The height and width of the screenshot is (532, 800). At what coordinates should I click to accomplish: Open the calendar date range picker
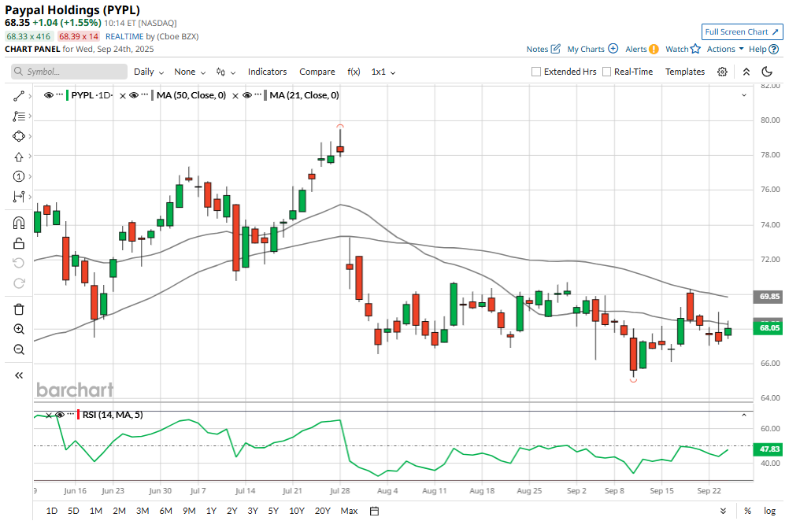point(375,511)
